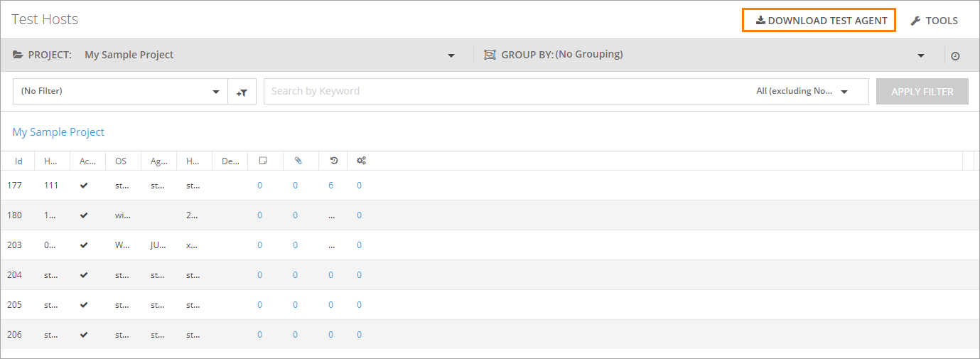
Task: Toggle the Active checkmark for host 177
Action: coord(84,186)
